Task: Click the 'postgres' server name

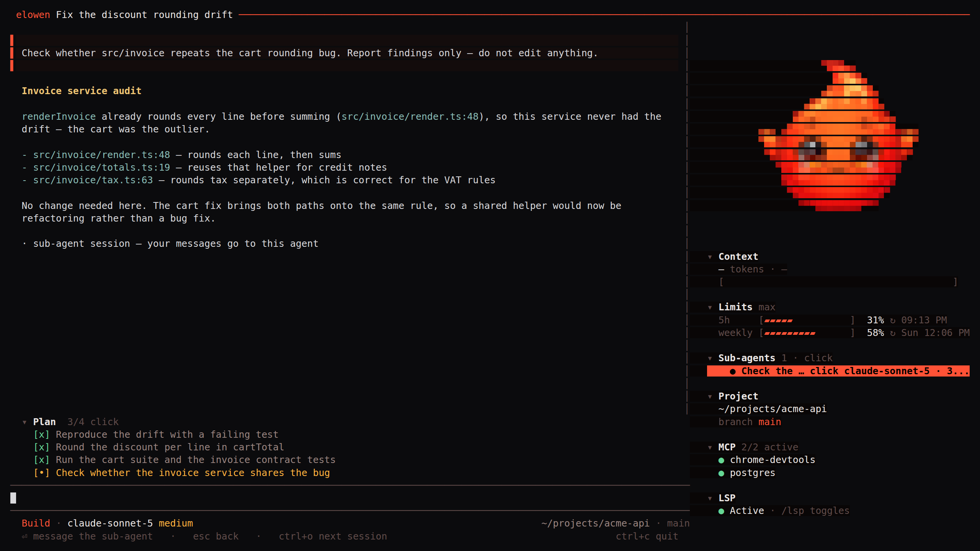Action: (753, 473)
